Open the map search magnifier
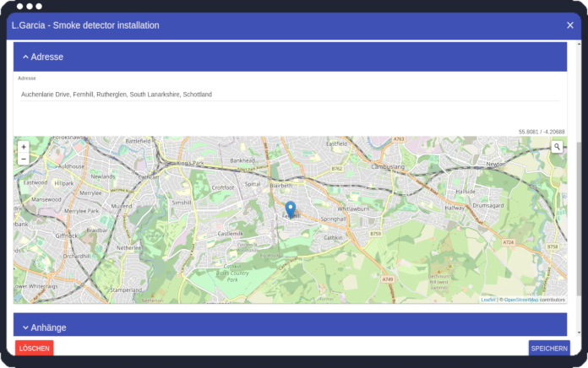The height and width of the screenshot is (368, 588). click(x=557, y=147)
